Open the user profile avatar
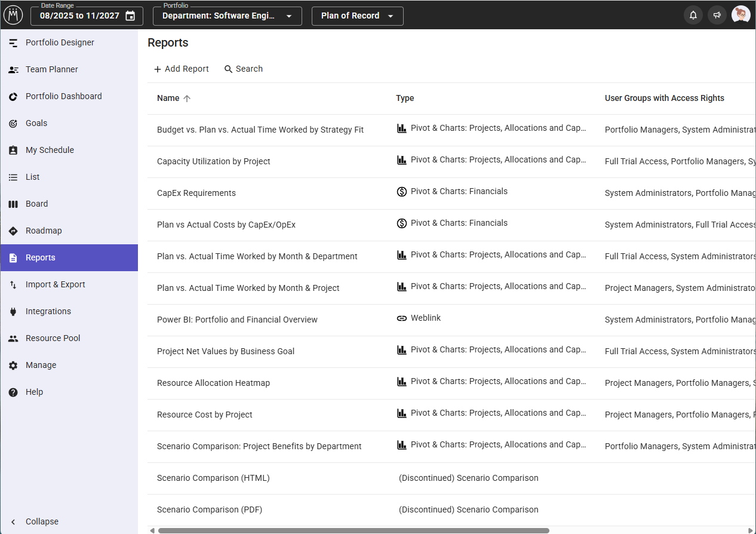Screen dimensions: 756x534 [x=740, y=16]
